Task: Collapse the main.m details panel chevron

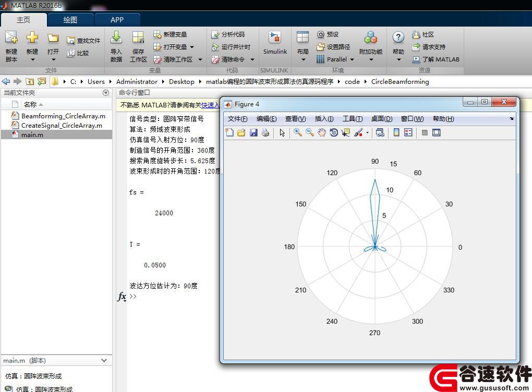Action: [x=104, y=361]
